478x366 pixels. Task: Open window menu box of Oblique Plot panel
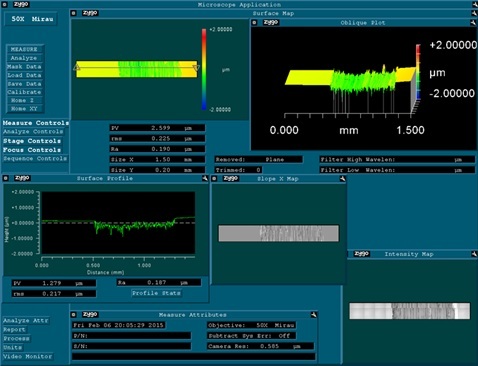[x=254, y=22]
